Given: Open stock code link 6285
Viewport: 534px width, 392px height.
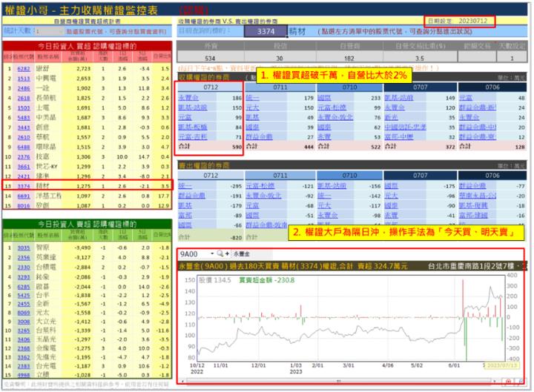Looking at the screenshot, I should (x=24, y=287).
